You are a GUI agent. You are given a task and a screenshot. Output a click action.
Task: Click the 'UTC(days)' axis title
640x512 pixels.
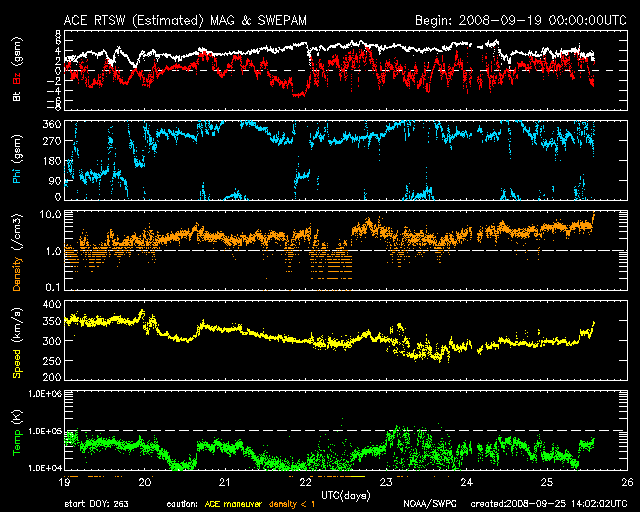[346, 496]
